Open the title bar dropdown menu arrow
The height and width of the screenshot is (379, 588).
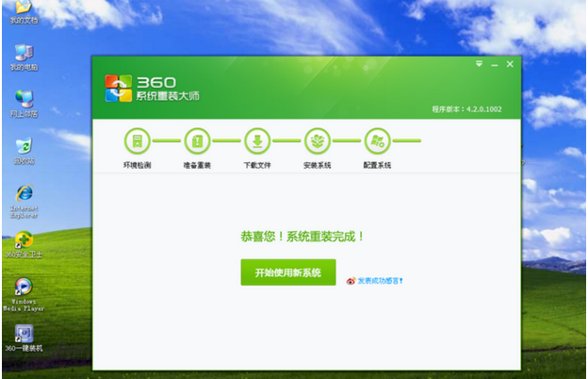click(x=479, y=64)
